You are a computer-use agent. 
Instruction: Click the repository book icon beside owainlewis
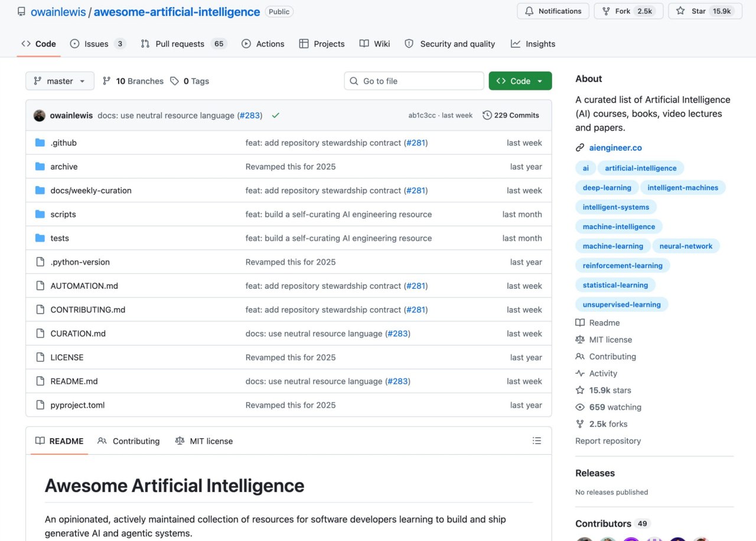click(21, 12)
